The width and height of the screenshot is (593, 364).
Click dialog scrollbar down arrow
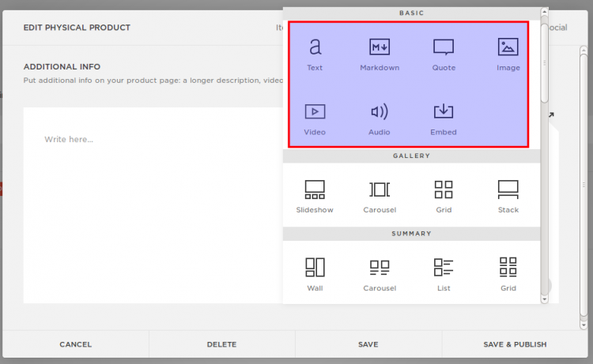584,325
